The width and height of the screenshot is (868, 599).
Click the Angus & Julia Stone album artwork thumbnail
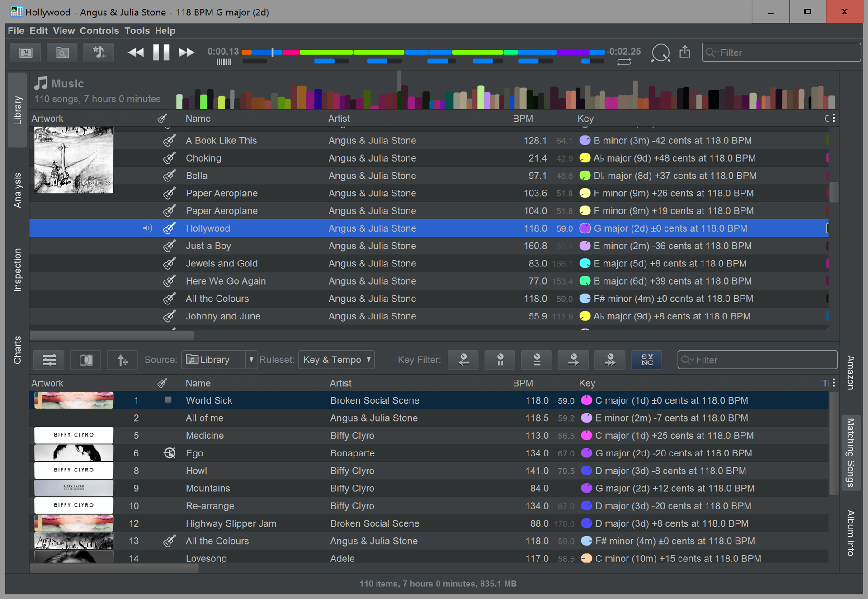(x=74, y=161)
